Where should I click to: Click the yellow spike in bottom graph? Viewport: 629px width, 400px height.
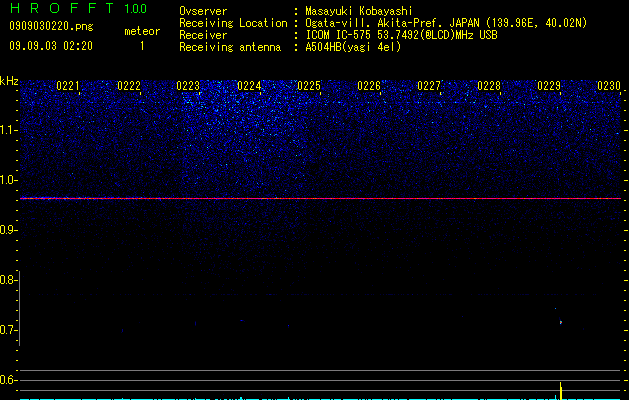pyautogui.click(x=561, y=391)
